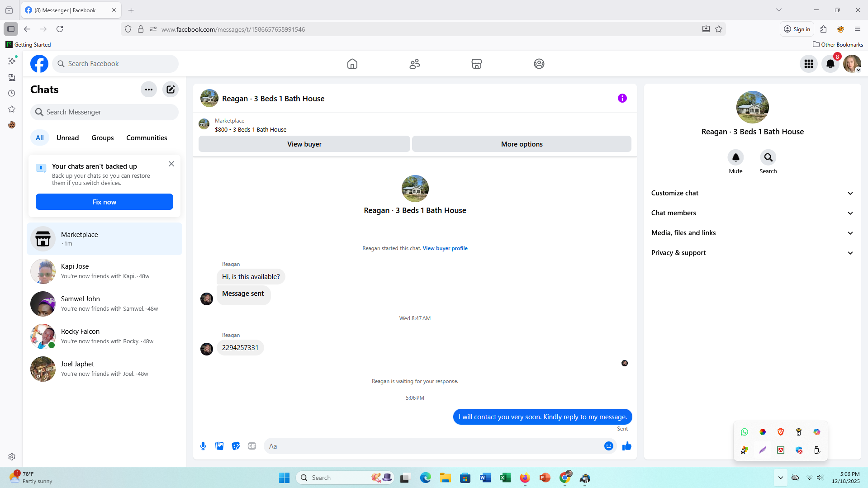Screen dimensions: 868x488
Task: Choose a sticker icon
Action: pos(236,446)
